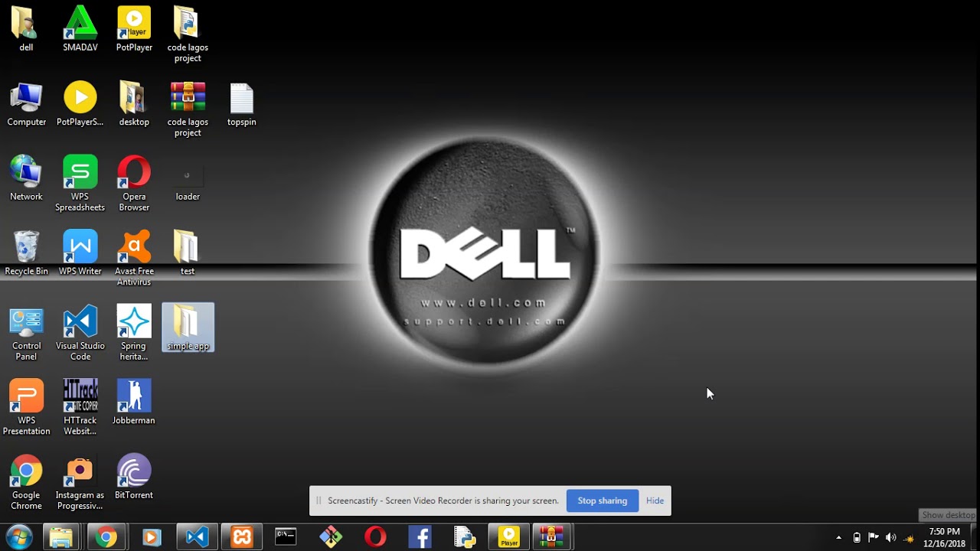Open XAMPP from the taskbar
The height and width of the screenshot is (551, 980).
pyautogui.click(x=242, y=537)
